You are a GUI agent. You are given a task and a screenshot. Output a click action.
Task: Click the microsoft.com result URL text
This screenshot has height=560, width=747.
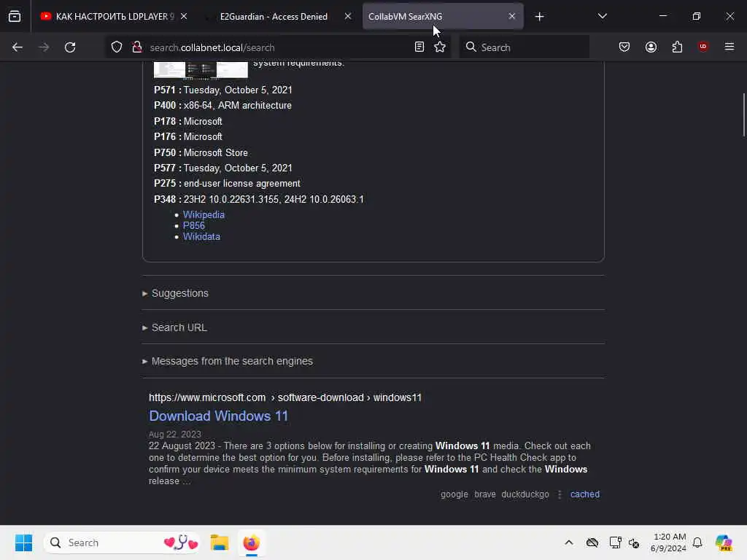(285, 397)
